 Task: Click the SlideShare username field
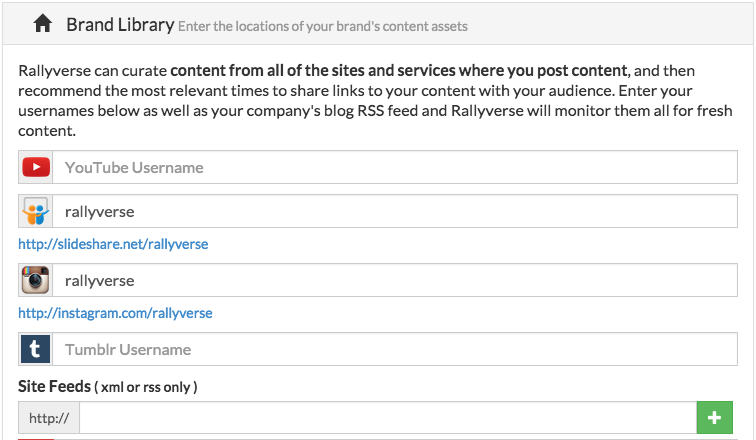pyautogui.click(x=393, y=212)
